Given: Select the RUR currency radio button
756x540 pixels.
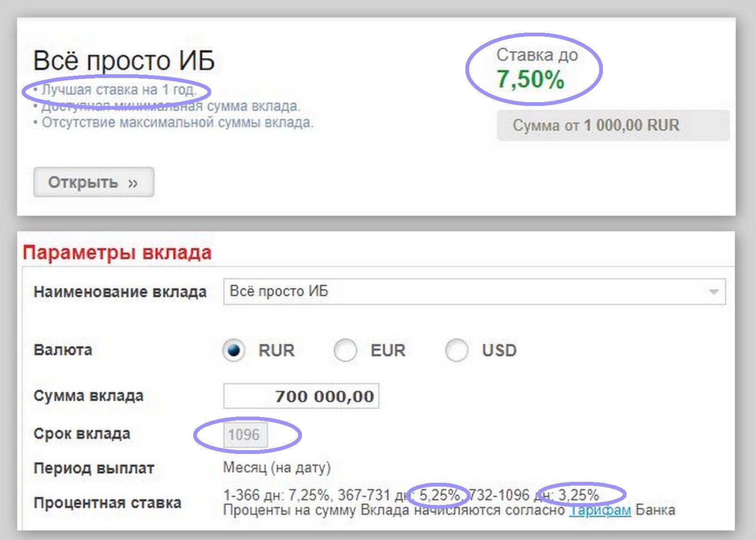Looking at the screenshot, I should [233, 350].
